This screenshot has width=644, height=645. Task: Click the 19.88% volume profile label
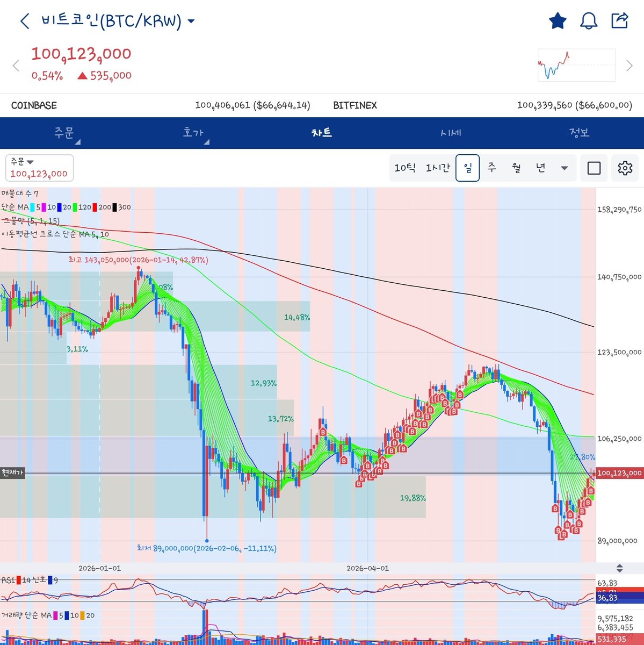point(413,498)
